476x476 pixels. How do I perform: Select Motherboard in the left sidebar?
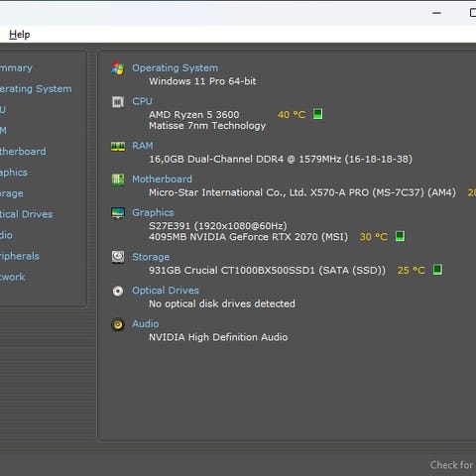pyautogui.click(x=23, y=152)
